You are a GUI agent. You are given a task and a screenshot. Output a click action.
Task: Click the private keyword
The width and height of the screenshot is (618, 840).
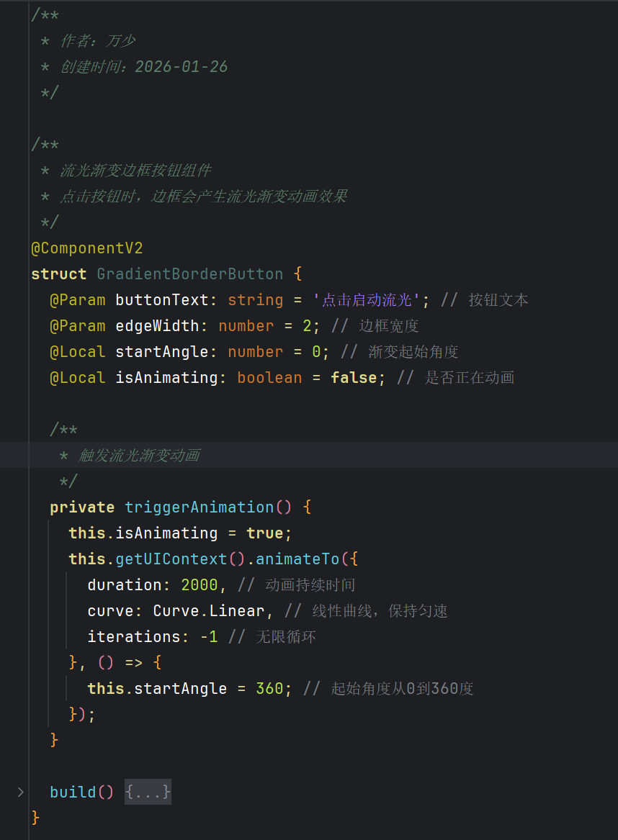82,507
